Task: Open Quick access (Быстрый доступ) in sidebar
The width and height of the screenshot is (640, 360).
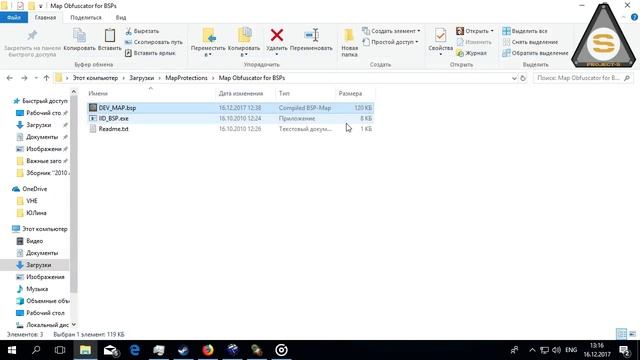Action: (x=40, y=101)
